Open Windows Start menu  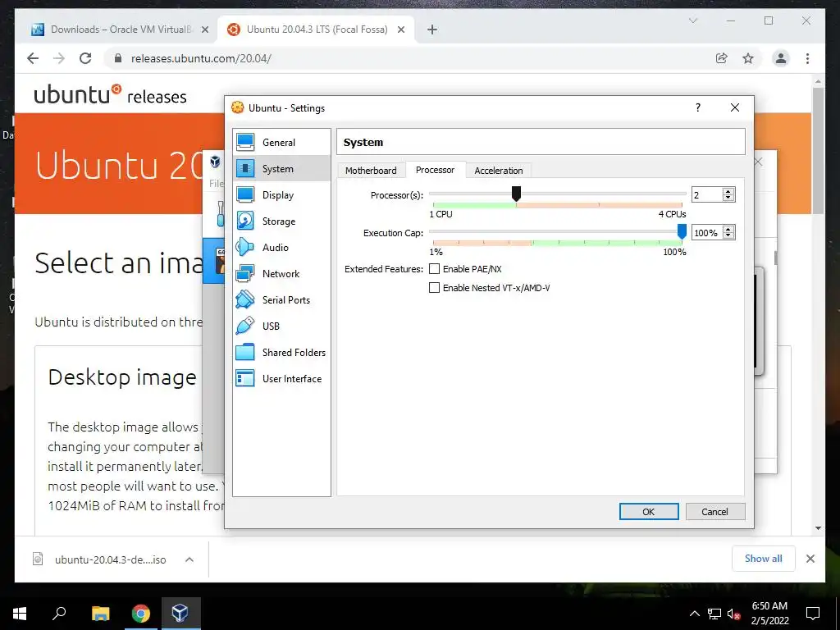tap(20, 614)
